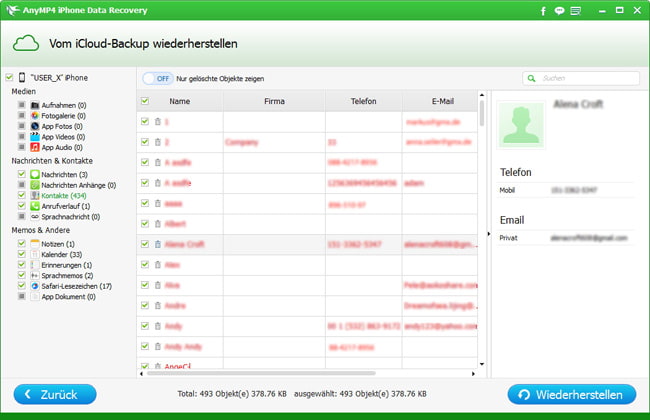This screenshot has width=650, height=420.
Task: Select the Kalender icon
Action: [35, 254]
